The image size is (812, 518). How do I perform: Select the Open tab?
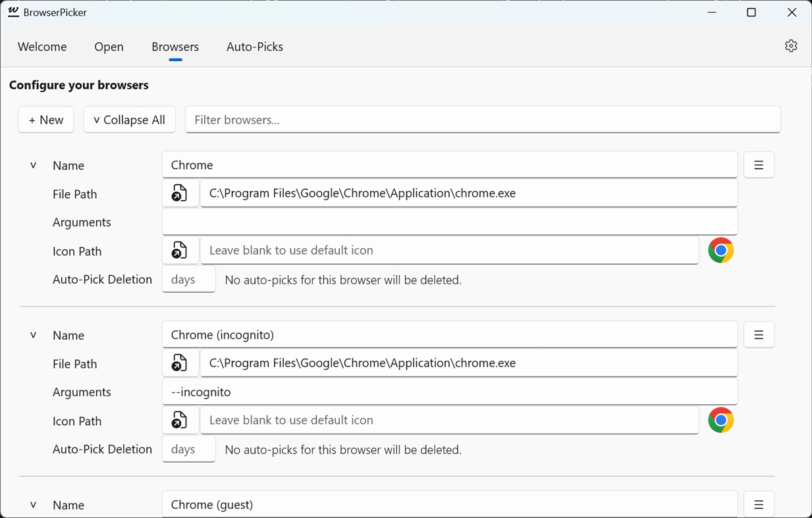(109, 47)
